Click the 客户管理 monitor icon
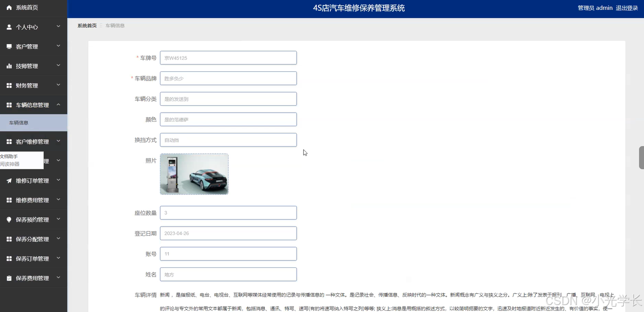Image resolution: width=644 pixels, height=312 pixels. 9,46
